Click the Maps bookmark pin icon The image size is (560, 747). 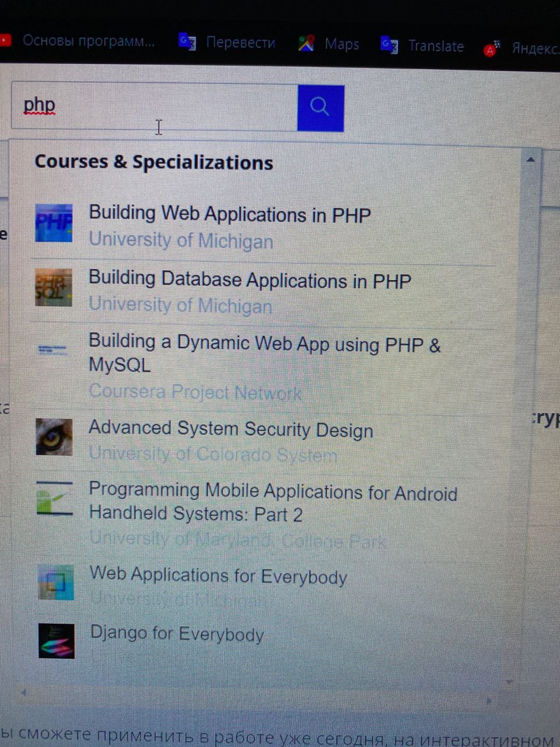(x=306, y=43)
